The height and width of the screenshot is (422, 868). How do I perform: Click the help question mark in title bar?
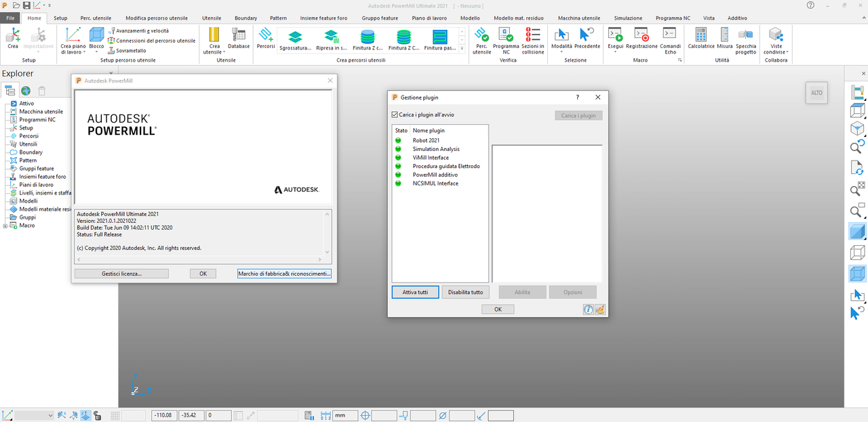(x=811, y=5)
